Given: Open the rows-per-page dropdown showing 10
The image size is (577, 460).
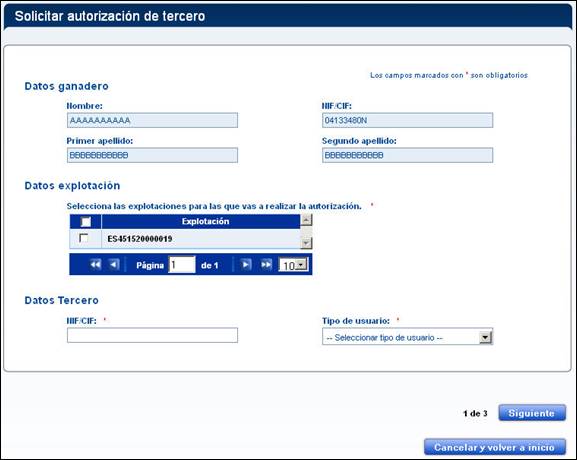Looking at the screenshot, I should pyautogui.click(x=294, y=265).
